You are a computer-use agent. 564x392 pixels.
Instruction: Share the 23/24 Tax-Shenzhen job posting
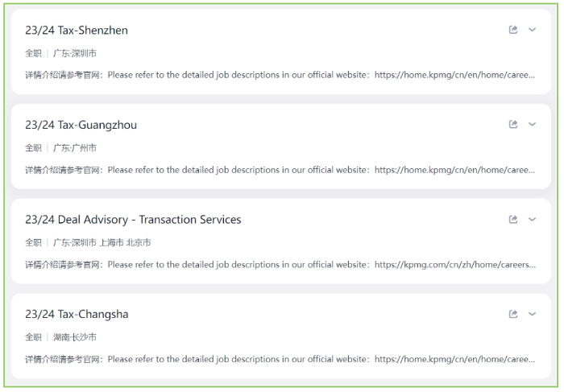tap(513, 30)
